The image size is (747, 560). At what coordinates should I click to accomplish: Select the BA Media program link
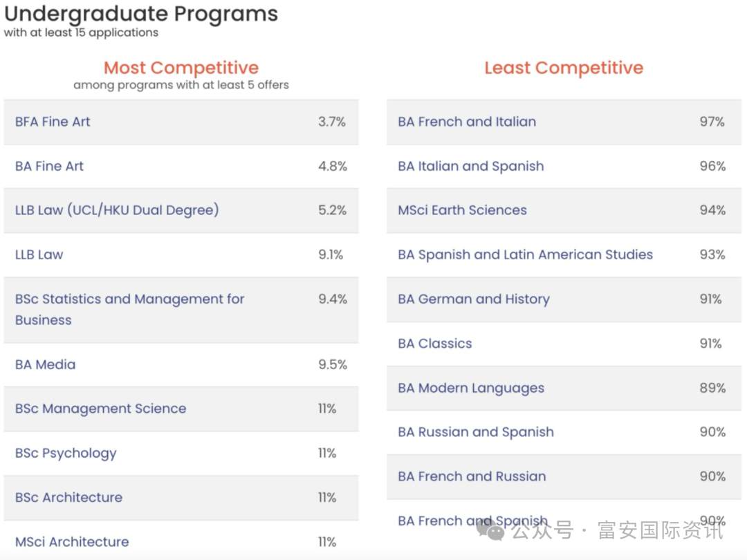tap(45, 364)
